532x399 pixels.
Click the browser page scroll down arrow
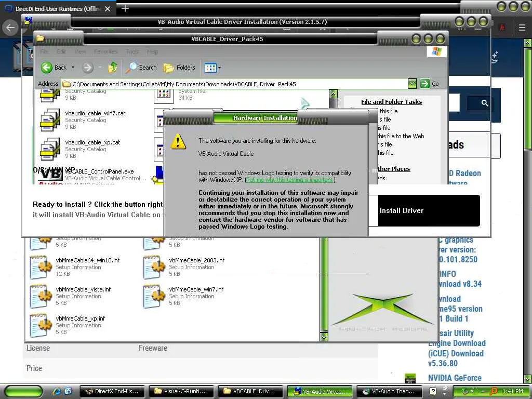[x=527, y=378]
